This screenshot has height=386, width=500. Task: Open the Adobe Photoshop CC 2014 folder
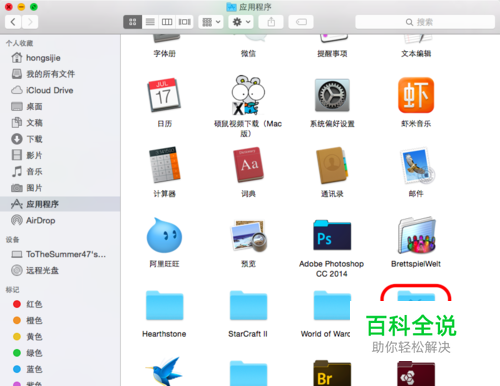tap(332, 235)
